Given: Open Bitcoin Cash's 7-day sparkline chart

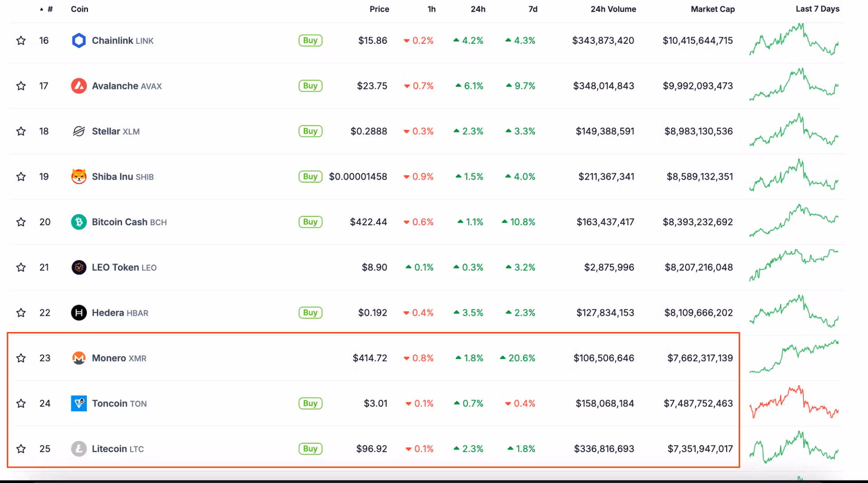Looking at the screenshot, I should tap(794, 220).
